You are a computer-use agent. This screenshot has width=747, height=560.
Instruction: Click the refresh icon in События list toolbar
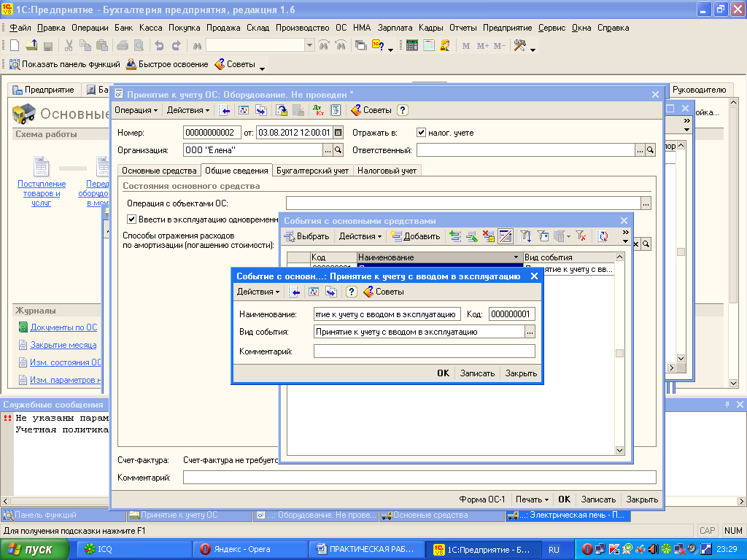603,236
